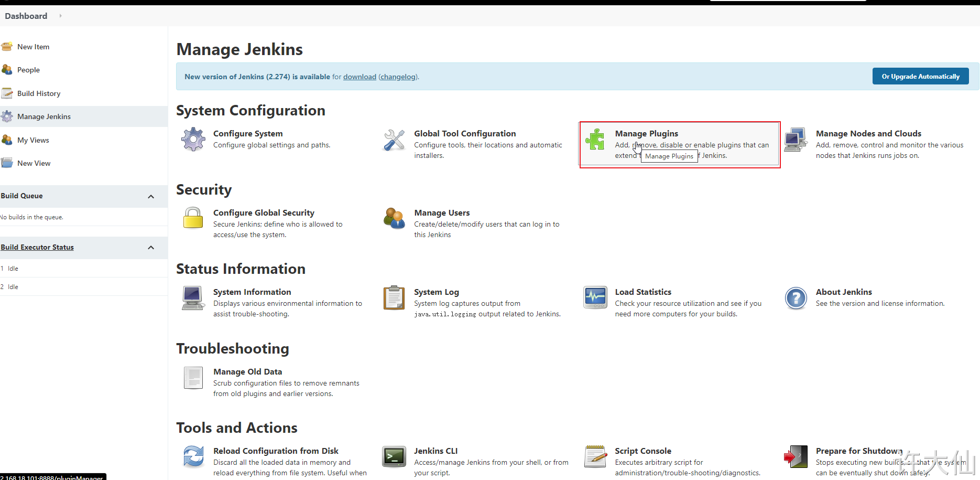
Task: Open the System Information title link
Action: (252, 292)
